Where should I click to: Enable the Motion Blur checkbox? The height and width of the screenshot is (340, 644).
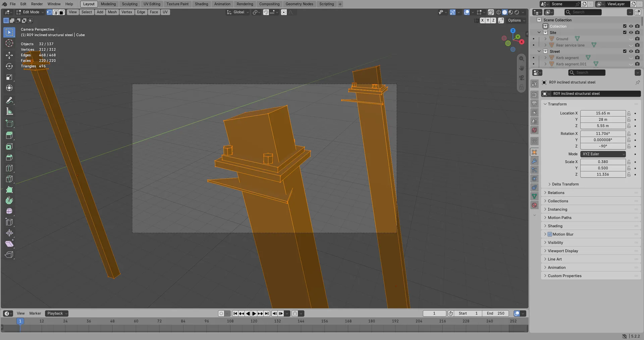click(550, 234)
